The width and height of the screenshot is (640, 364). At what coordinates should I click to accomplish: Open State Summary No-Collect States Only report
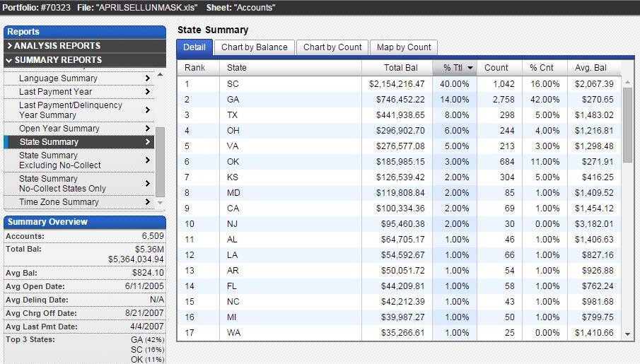coord(62,184)
